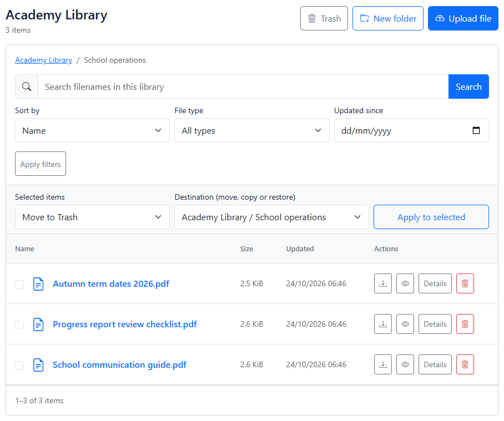Open the Sort by Name dropdown
This screenshot has height=421, width=504.
pos(92,130)
